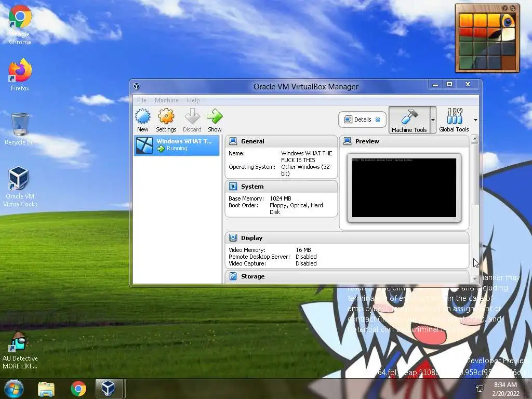Click the '1024 MB' base memory value
The height and width of the screenshot is (399, 532).
(280, 198)
